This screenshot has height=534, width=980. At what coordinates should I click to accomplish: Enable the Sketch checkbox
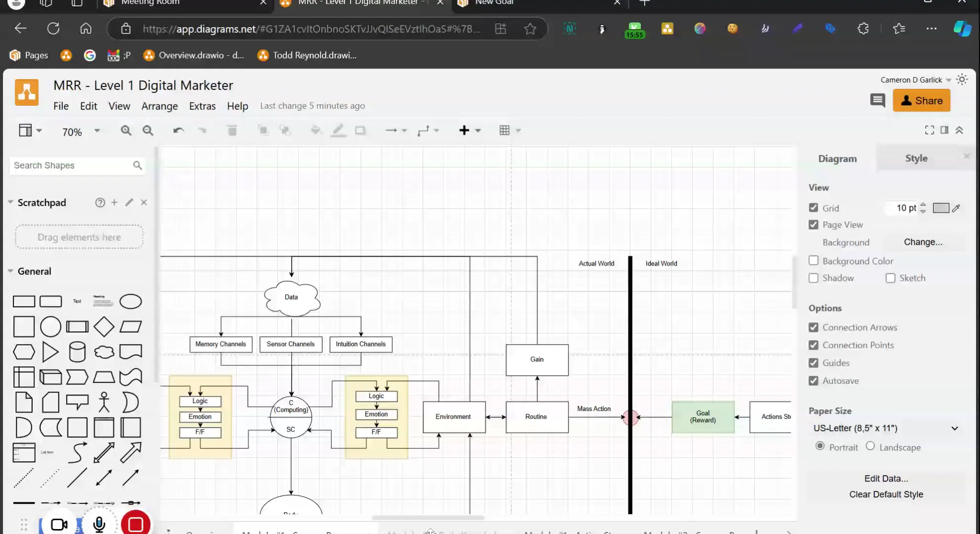tap(891, 278)
